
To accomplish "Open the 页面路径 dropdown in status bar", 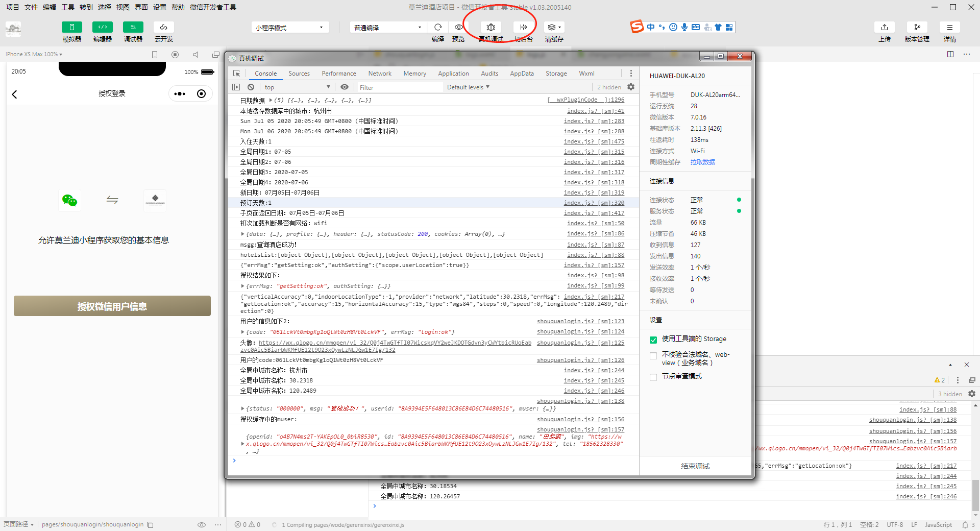I will (x=18, y=524).
